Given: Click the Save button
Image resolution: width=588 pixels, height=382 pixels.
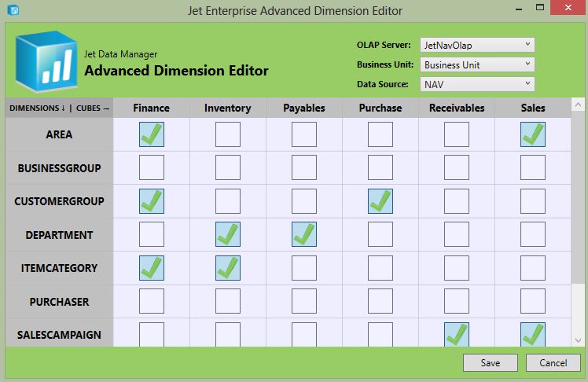Looking at the screenshot, I should click(490, 362).
